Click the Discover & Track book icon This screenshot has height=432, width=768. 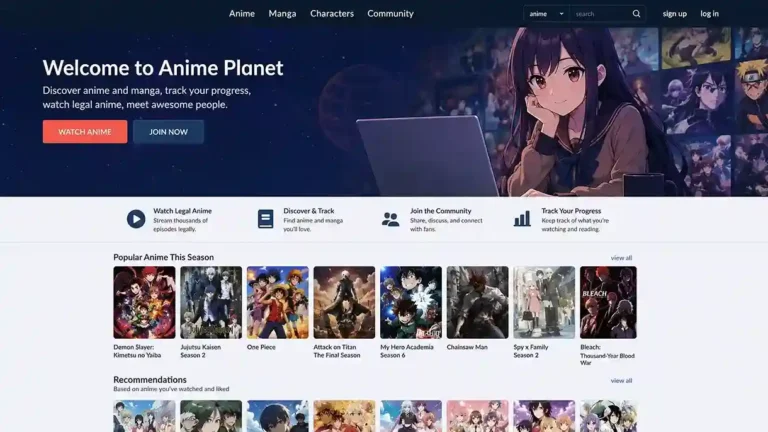pos(265,219)
